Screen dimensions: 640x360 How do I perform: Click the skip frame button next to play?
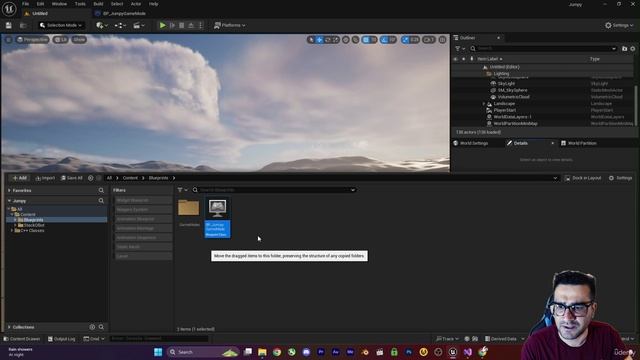point(172,25)
